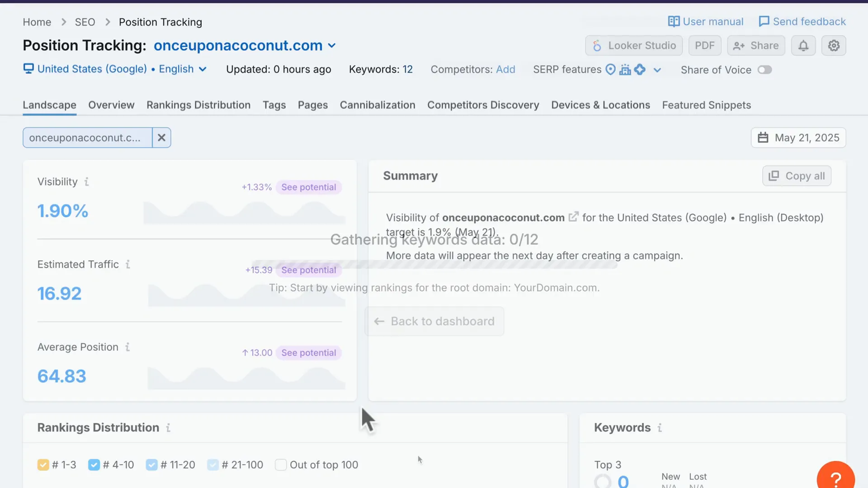Open Devices & Locations tab

coord(601,105)
